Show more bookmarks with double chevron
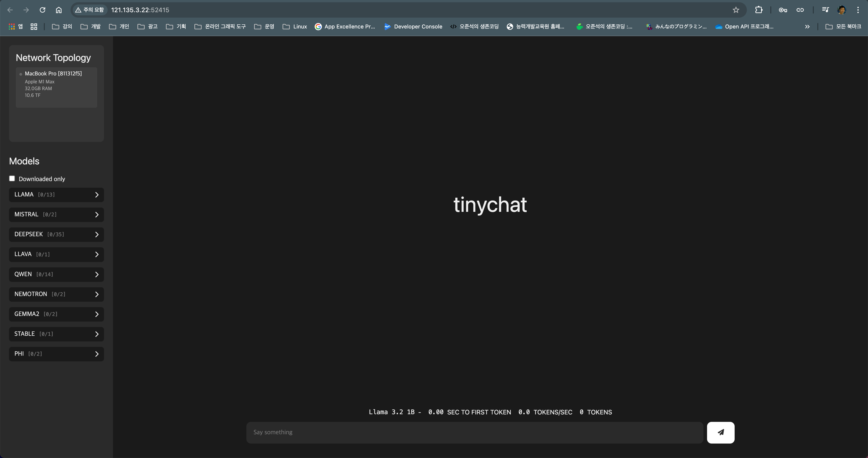The height and width of the screenshot is (458, 868). 807,27
